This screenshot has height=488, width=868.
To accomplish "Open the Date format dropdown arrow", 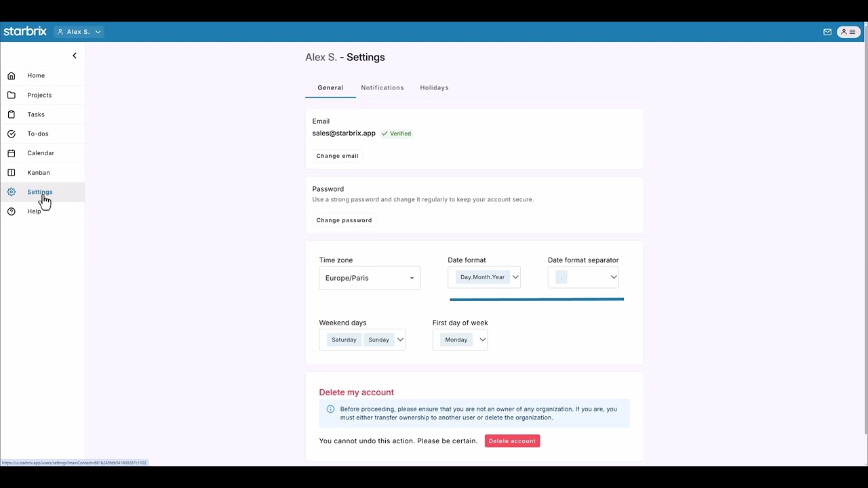I will tap(515, 277).
